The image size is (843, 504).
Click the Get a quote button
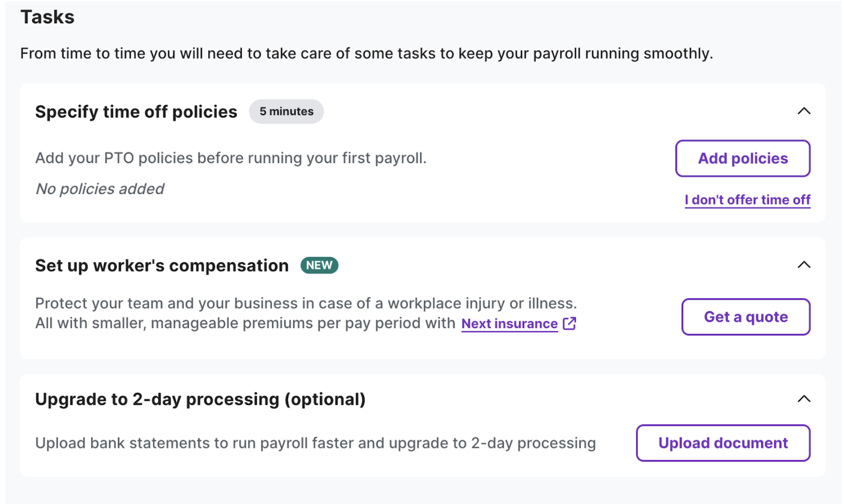click(746, 317)
